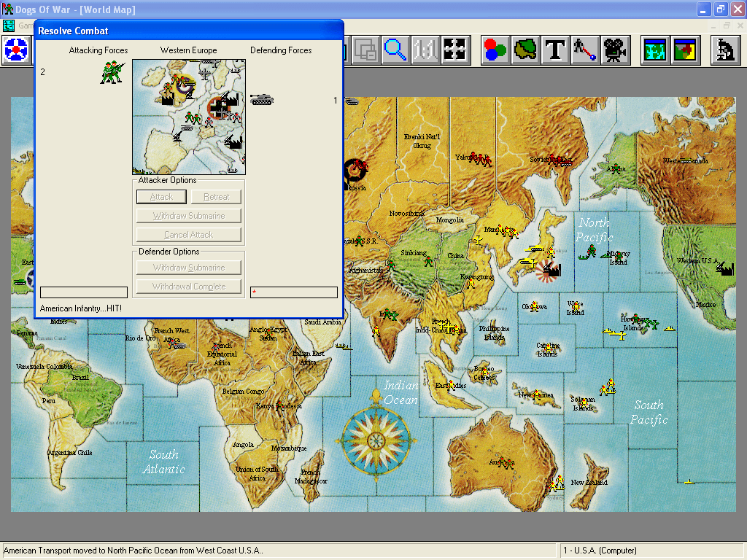Click the Attack button
Image resolution: width=747 pixels, height=560 pixels.
tap(161, 197)
